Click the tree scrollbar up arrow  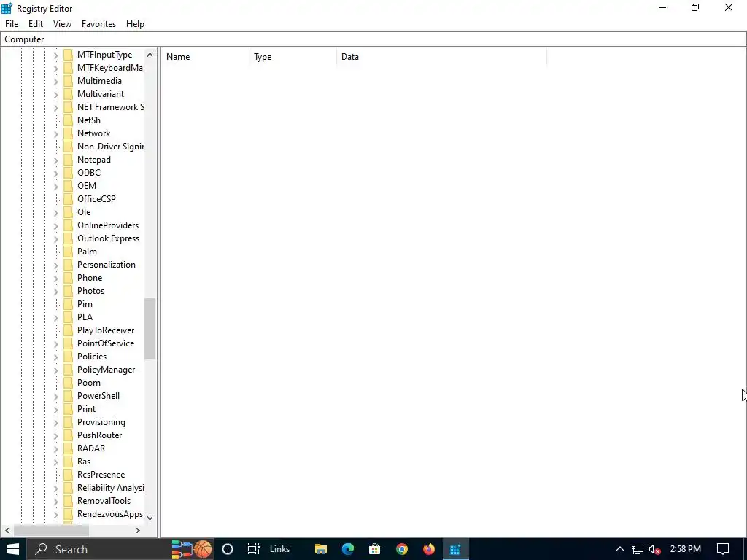[150, 55]
